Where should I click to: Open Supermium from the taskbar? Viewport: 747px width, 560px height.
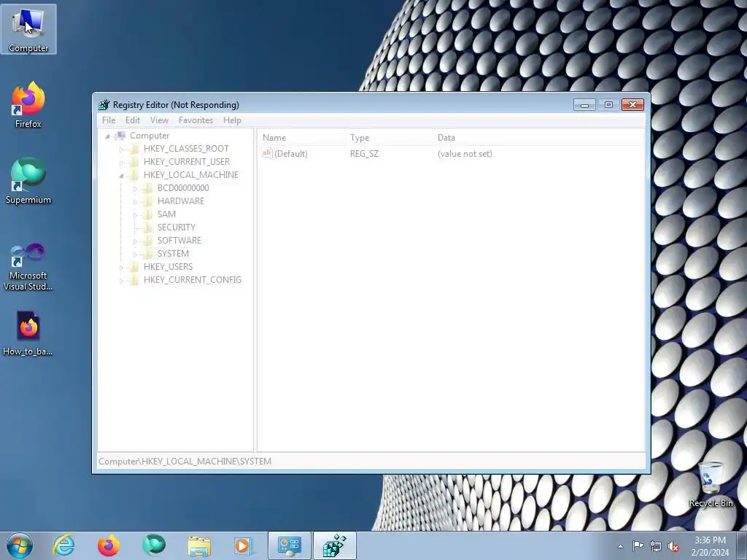(x=153, y=545)
